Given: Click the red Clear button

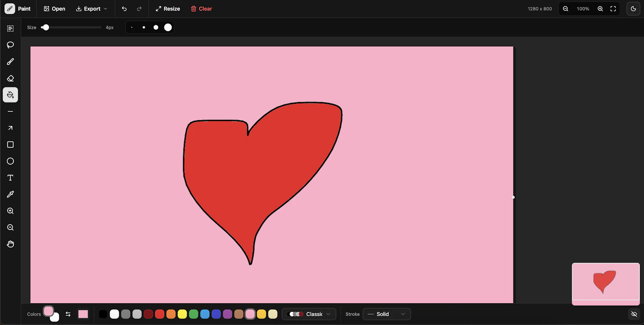Looking at the screenshot, I should click(x=201, y=9).
